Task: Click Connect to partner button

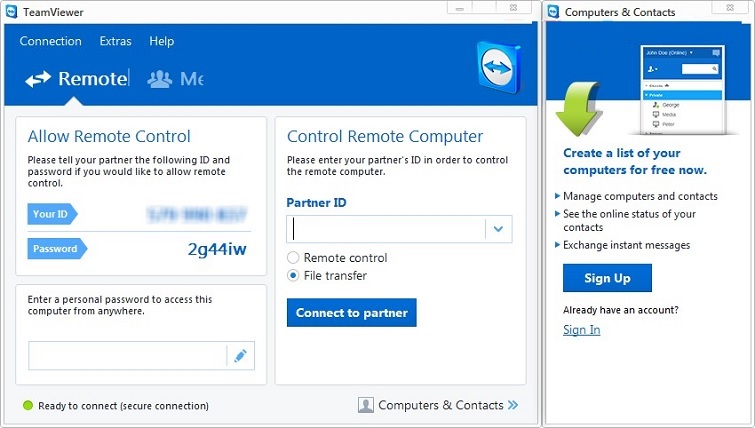Action: pyautogui.click(x=351, y=312)
